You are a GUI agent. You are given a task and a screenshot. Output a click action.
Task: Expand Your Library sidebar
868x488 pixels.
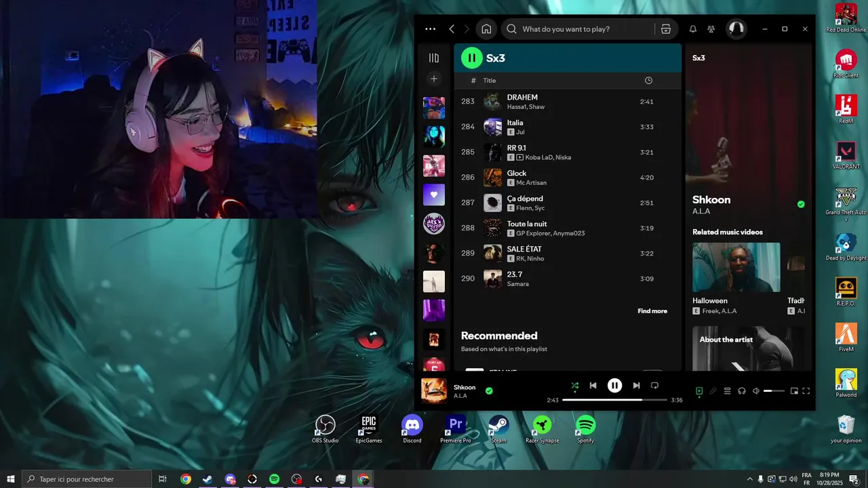[434, 58]
